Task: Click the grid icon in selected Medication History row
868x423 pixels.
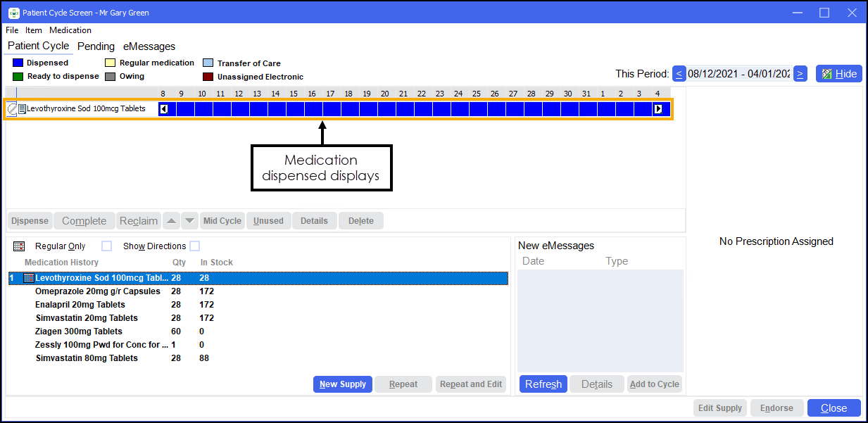Action: (28, 278)
